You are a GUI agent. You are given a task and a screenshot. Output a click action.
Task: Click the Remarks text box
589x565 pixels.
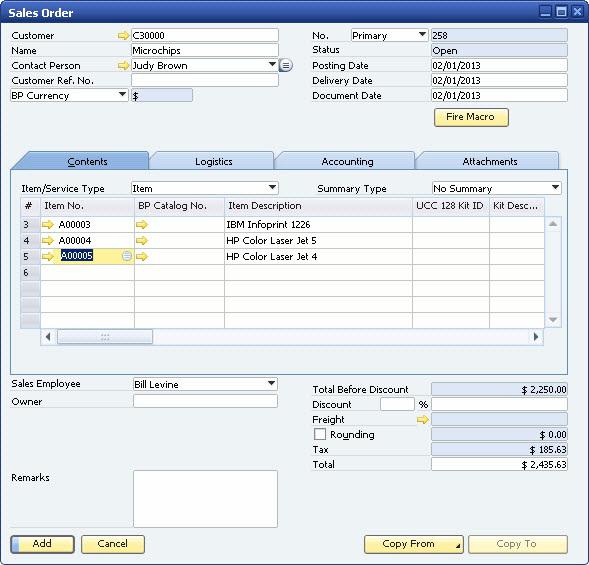(x=205, y=499)
